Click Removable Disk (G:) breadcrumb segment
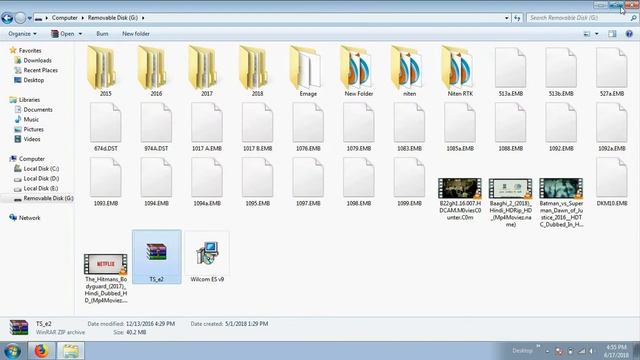 (113, 18)
